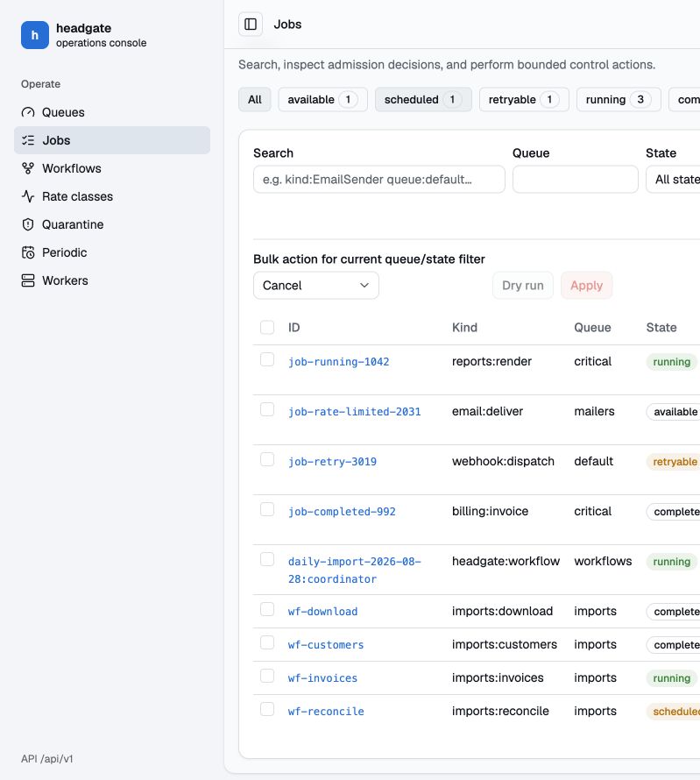700x780 pixels.
Task: Click the Workflows branch icon
Action: tap(28, 168)
